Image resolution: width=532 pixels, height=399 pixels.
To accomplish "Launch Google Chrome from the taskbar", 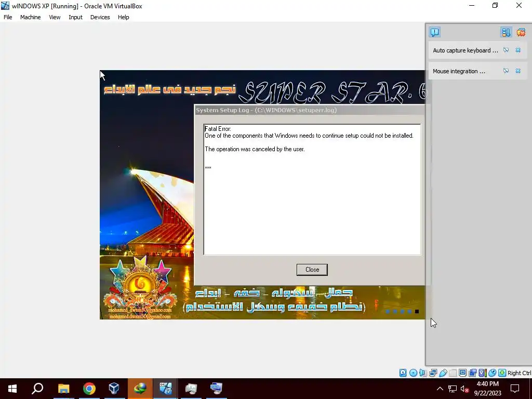I will 89,389.
